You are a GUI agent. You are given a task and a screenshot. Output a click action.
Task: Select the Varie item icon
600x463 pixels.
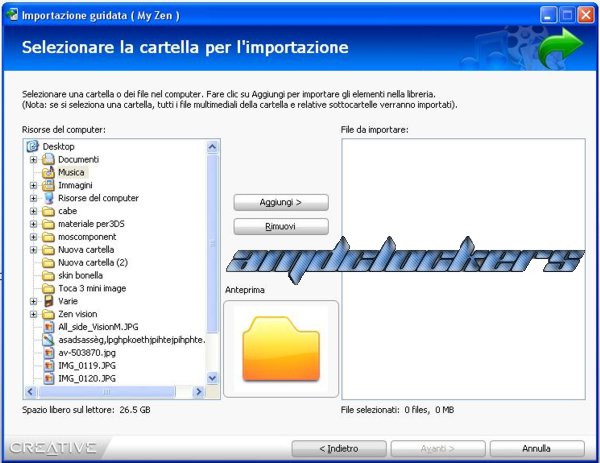[x=47, y=301]
